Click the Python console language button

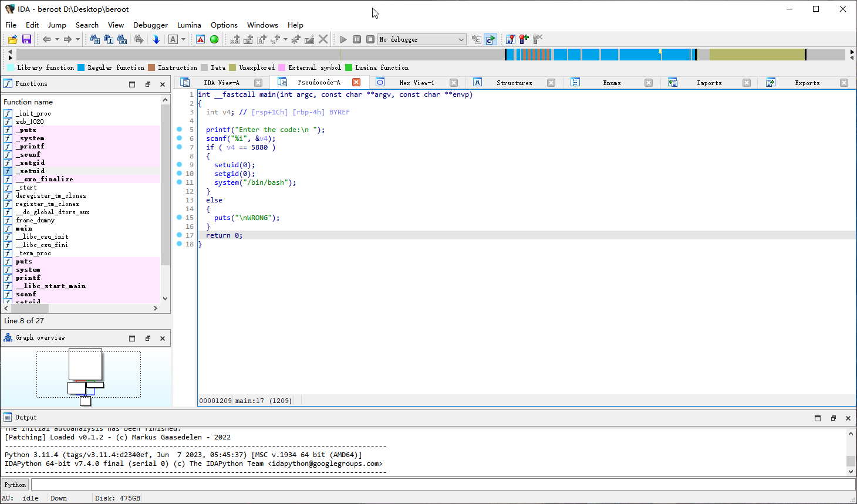tap(15, 485)
